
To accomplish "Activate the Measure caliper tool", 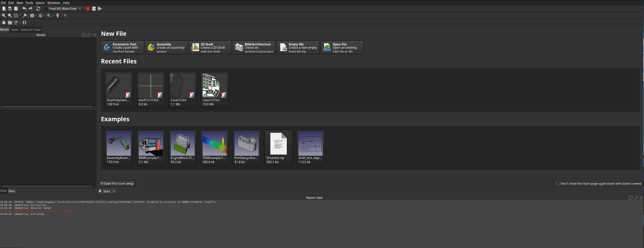I will pyautogui.click(x=58, y=15).
